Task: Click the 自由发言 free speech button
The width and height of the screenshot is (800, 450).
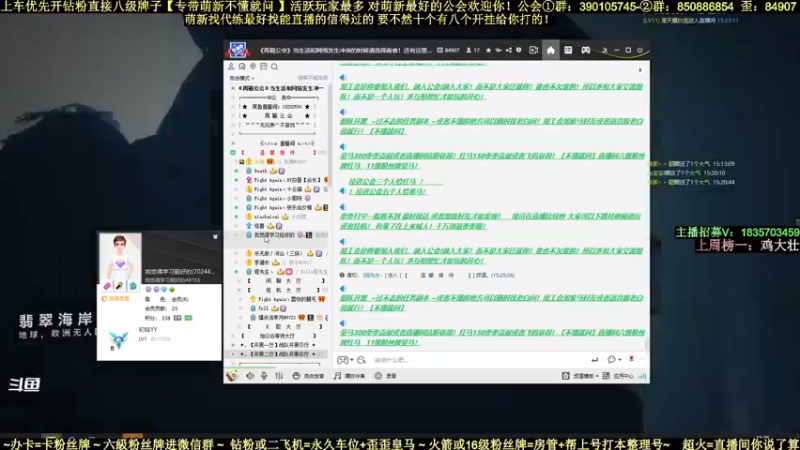Action: [x=309, y=376]
